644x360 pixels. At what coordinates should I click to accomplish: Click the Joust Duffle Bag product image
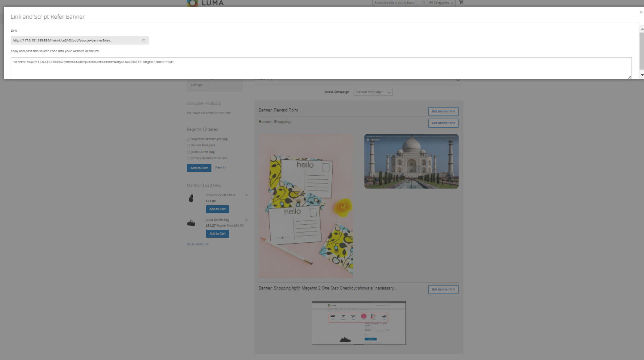pos(191,223)
